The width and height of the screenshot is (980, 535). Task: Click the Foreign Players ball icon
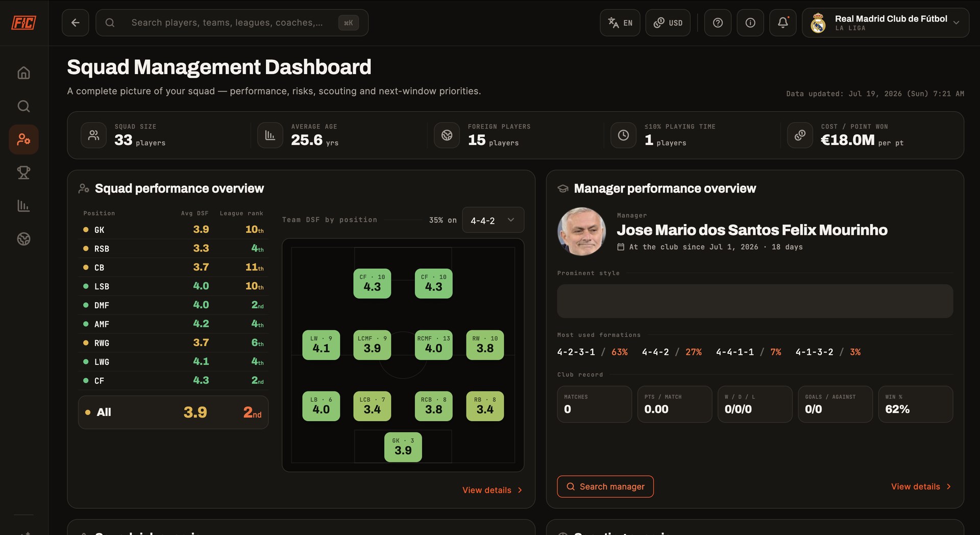tap(447, 135)
